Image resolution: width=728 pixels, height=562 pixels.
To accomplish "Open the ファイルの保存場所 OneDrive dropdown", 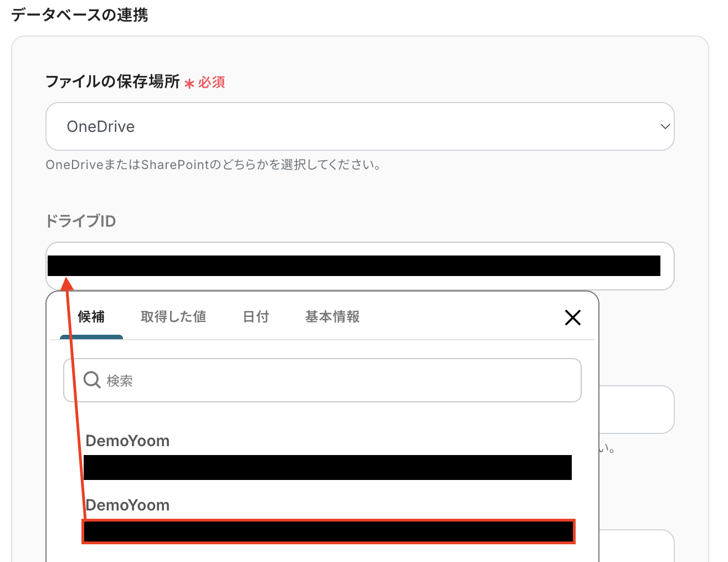I will click(360, 126).
